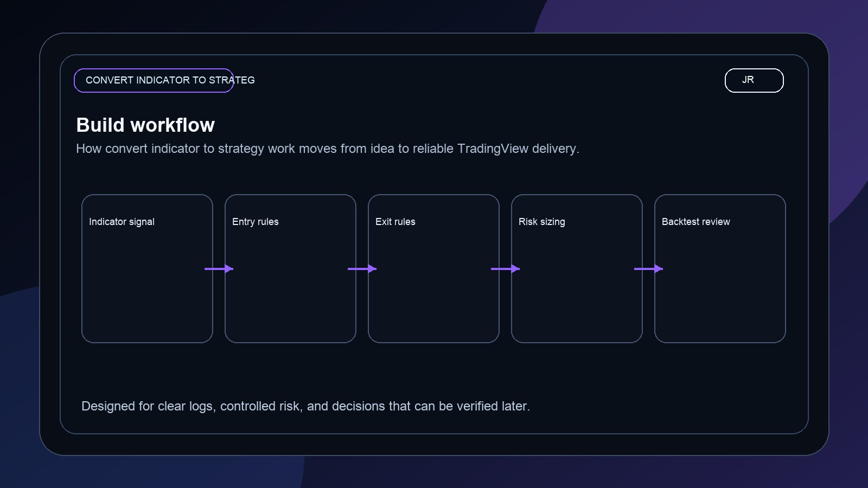
Task: Click the Build workflow heading
Action: [145, 125]
